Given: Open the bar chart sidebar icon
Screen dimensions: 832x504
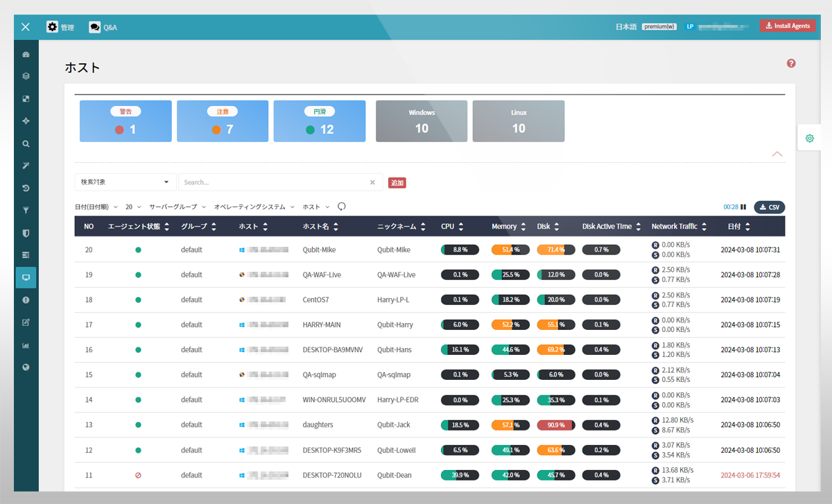Looking at the screenshot, I should 26,345.
